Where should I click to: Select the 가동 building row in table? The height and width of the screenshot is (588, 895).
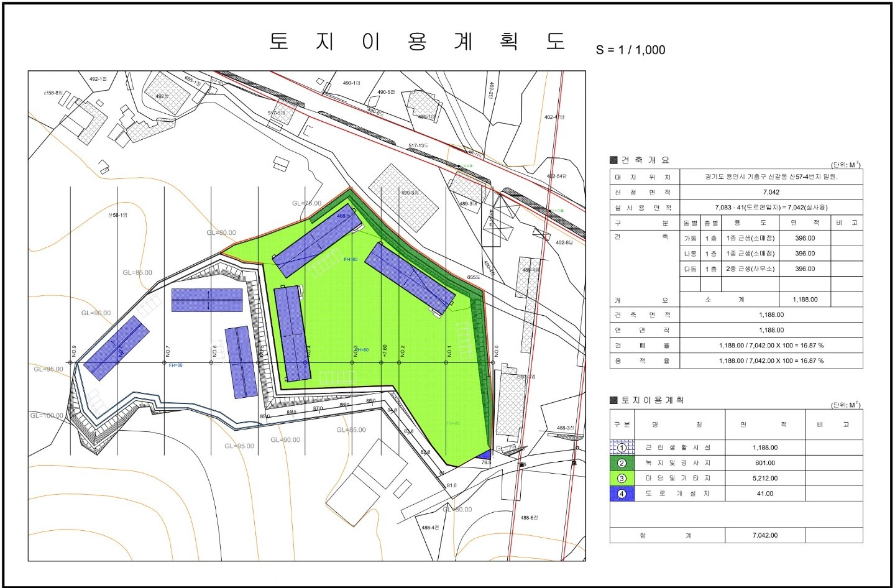pos(737,238)
